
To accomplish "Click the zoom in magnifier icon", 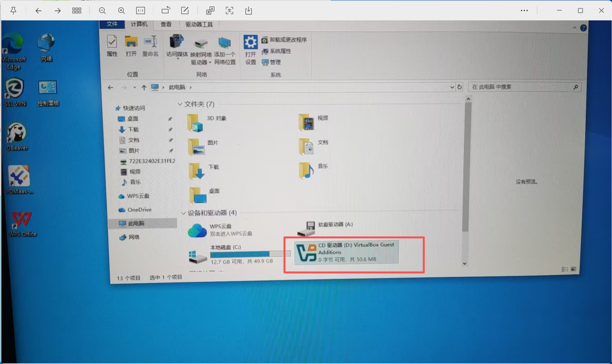I will (x=121, y=11).
